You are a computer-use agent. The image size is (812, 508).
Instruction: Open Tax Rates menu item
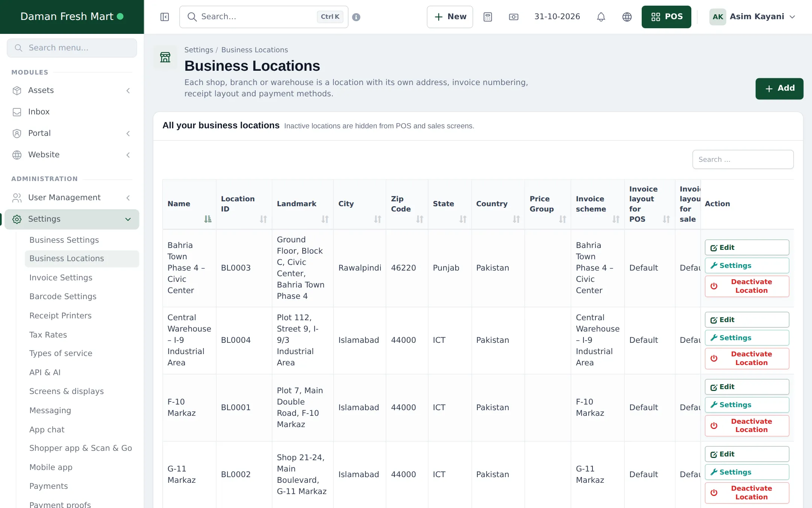pyautogui.click(x=48, y=335)
